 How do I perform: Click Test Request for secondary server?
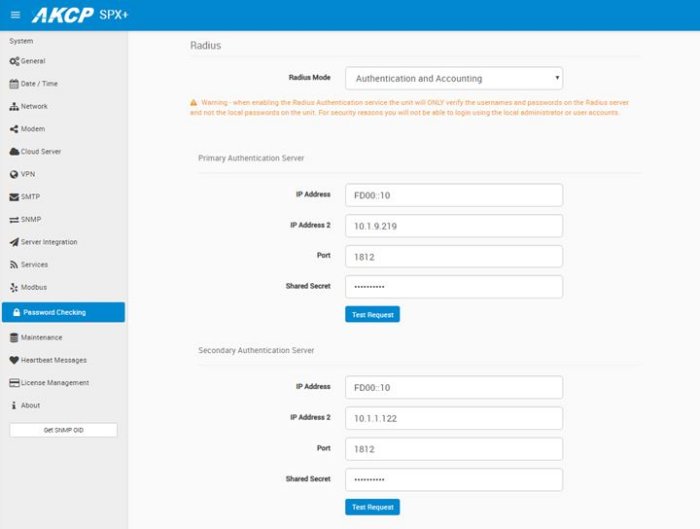(372, 507)
